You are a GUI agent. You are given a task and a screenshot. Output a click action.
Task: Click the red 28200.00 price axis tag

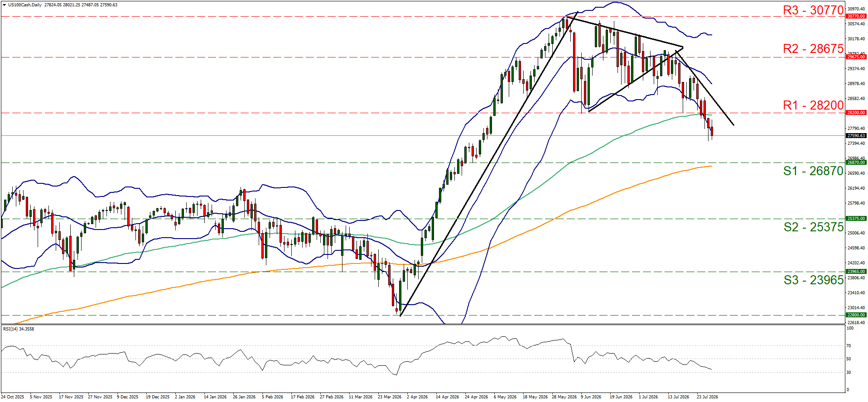click(856, 113)
